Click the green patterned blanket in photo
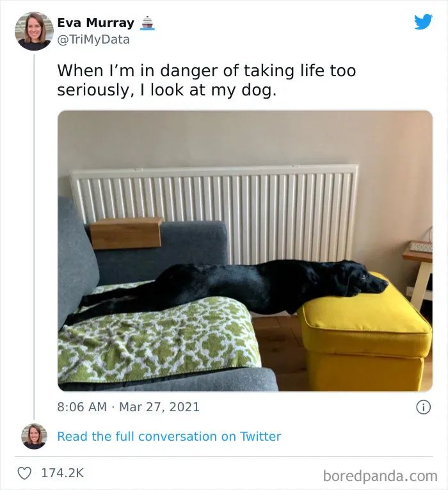448x490 pixels. (159, 341)
